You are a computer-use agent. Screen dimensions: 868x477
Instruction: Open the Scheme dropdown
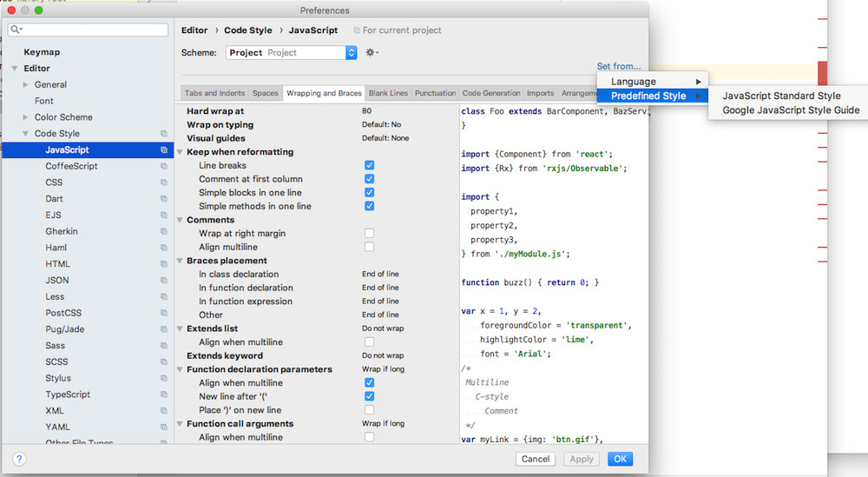(x=291, y=53)
